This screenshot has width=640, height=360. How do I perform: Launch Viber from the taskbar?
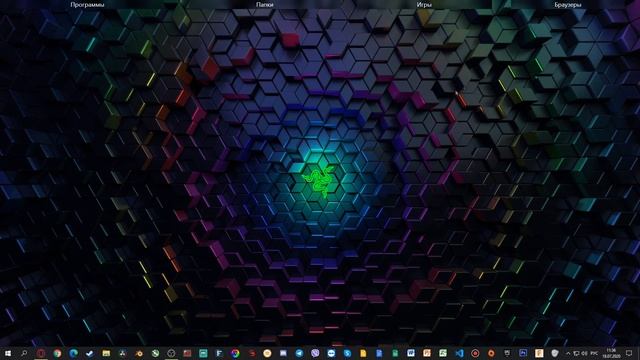(315, 353)
